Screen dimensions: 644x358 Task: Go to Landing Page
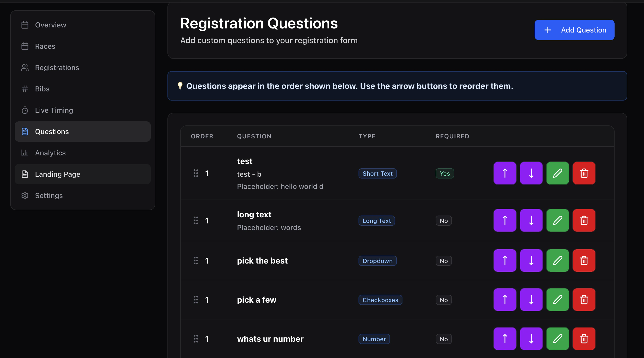click(83, 174)
